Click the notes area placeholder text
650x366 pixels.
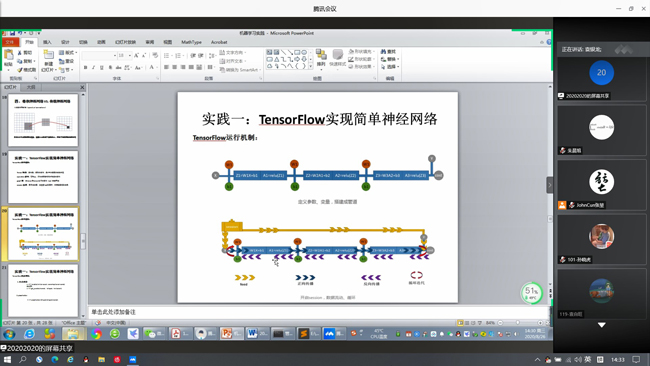[114, 312]
